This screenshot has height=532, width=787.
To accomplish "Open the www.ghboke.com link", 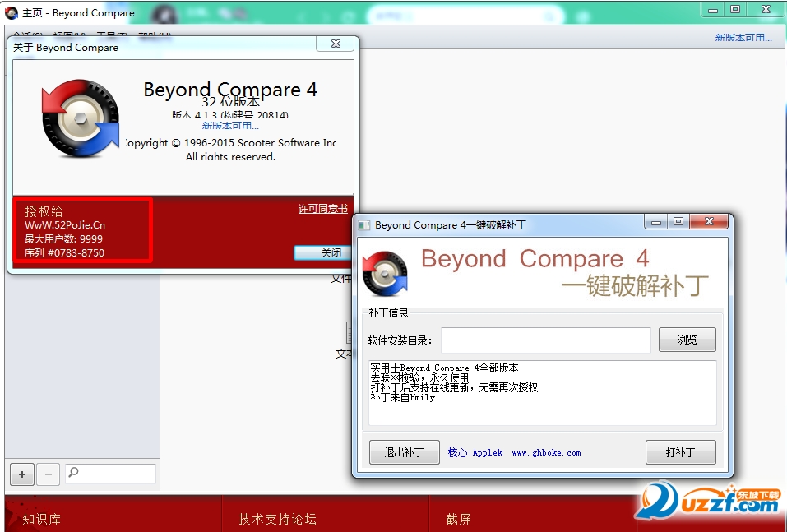I will [x=546, y=453].
